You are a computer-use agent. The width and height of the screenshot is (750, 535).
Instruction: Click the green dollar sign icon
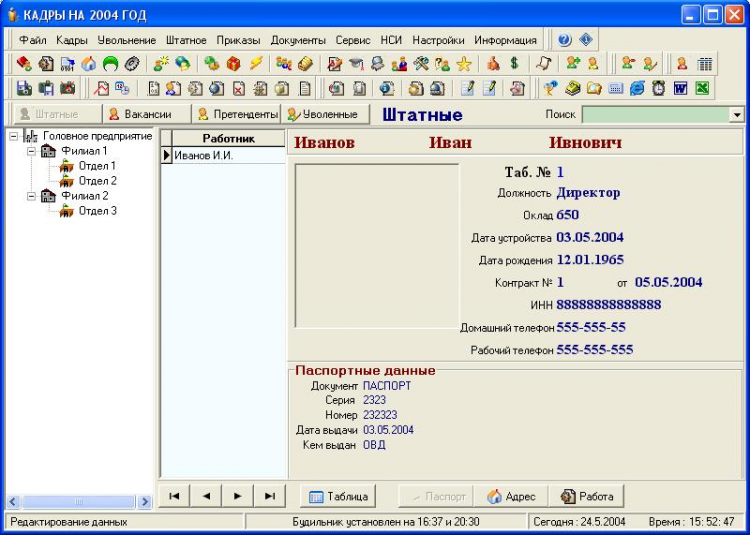515,64
